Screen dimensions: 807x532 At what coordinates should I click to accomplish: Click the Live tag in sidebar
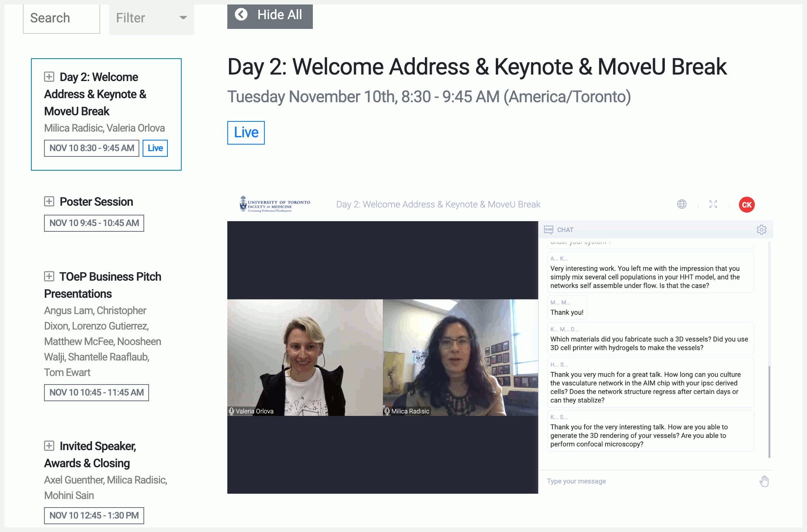(x=155, y=148)
